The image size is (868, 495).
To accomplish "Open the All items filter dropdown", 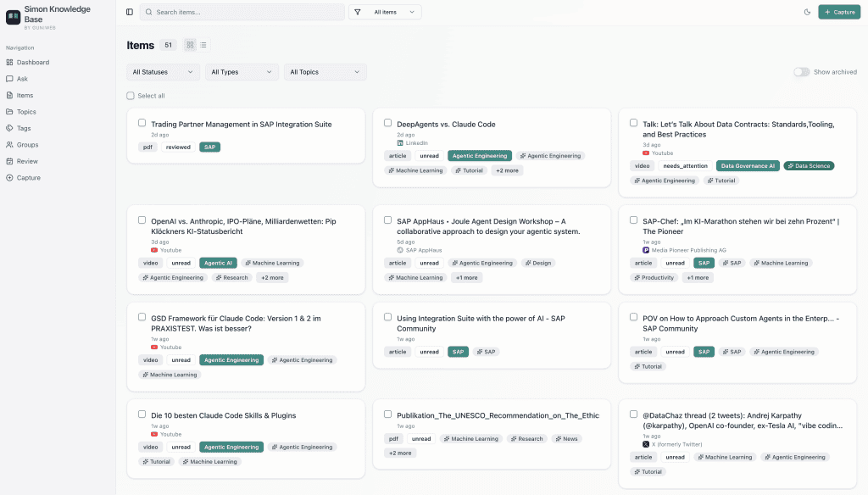I will (x=386, y=12).
